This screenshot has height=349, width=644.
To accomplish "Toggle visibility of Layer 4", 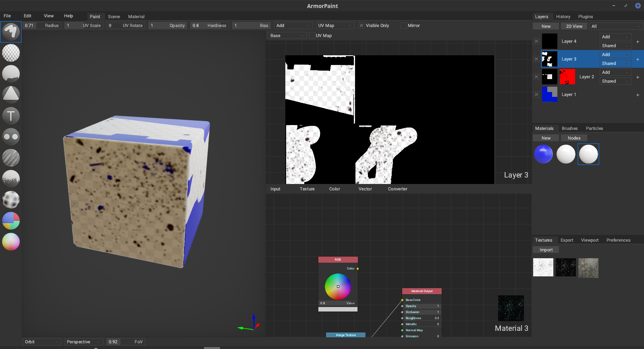I will [536, 41].
